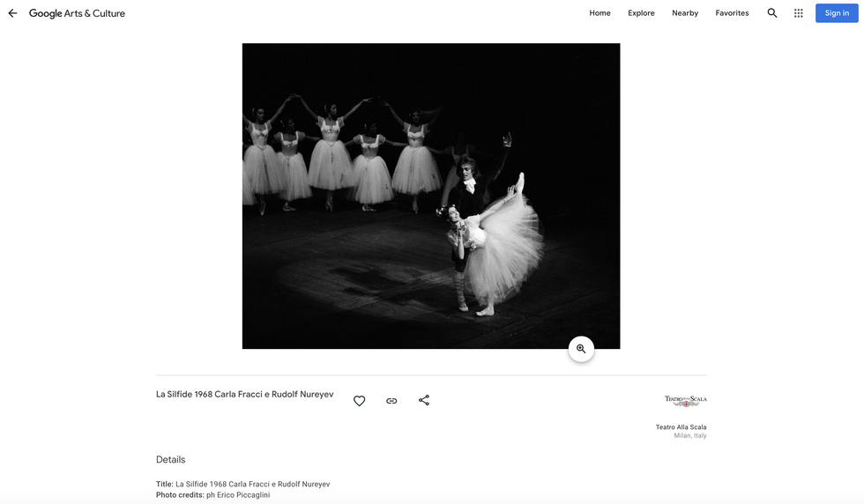The height and width of the screenshot is (504, 864).
Task: Click the Milan, Italy location text
Action: tap(689, 436)
